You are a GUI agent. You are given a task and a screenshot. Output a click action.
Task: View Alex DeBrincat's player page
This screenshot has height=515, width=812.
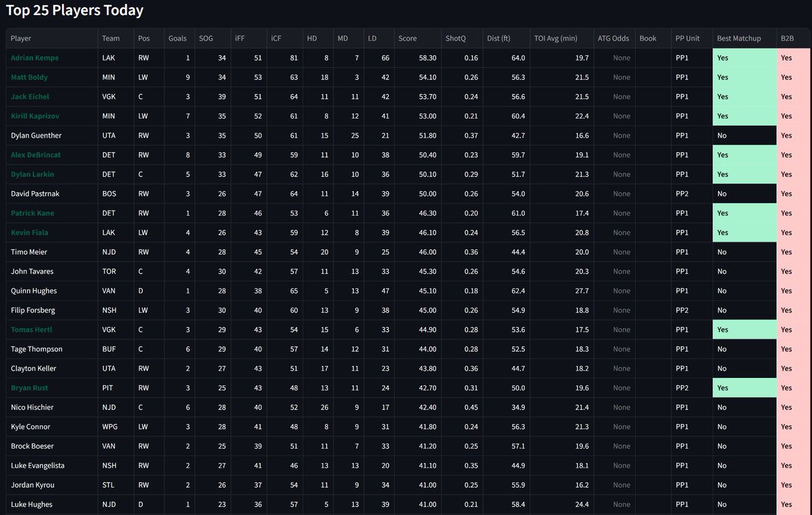[x=35, y=154]
